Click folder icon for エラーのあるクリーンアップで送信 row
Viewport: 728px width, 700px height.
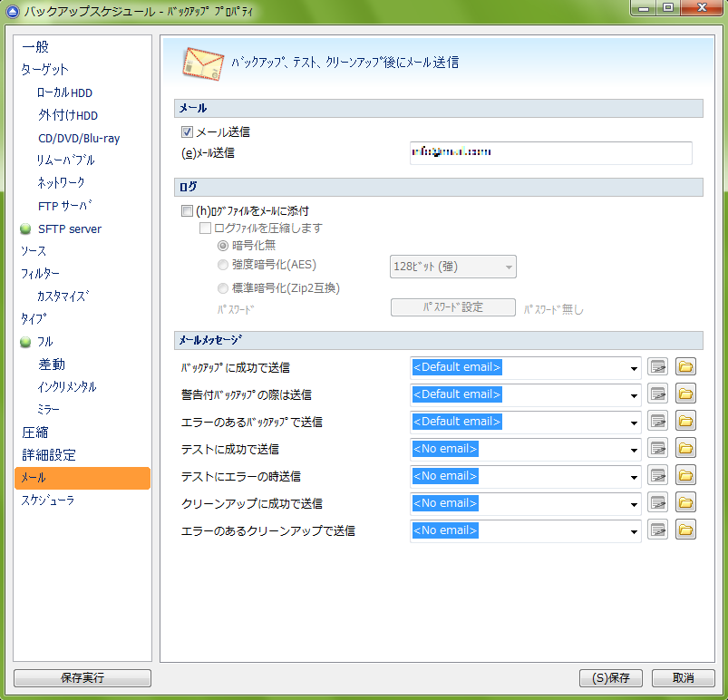(686, 530)
